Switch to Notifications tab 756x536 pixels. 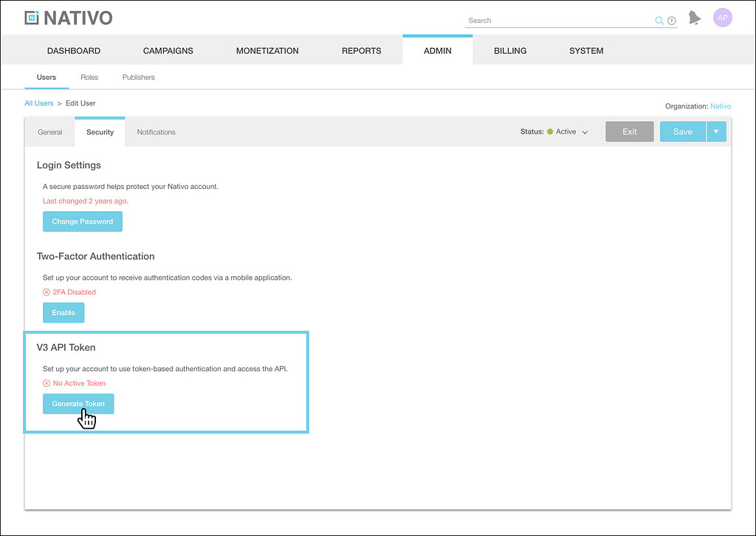pyautogui.click(x=157, y=132)
